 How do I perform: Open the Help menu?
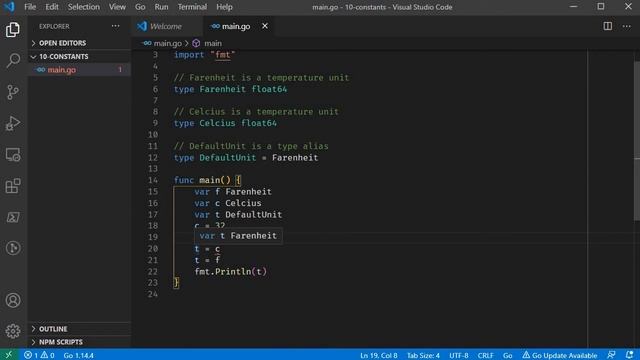coord(224,7)
